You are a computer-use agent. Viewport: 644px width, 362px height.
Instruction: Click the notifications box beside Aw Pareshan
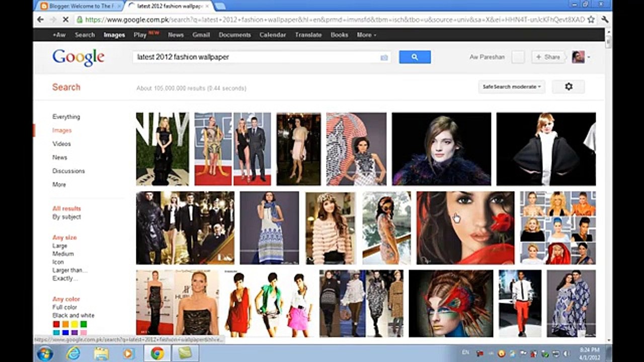(x=518, y=57)
